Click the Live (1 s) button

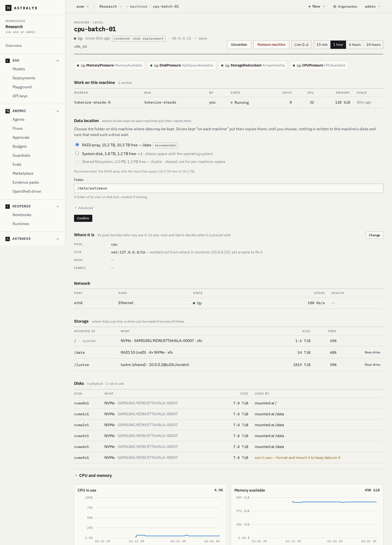(x=301, y=45)
